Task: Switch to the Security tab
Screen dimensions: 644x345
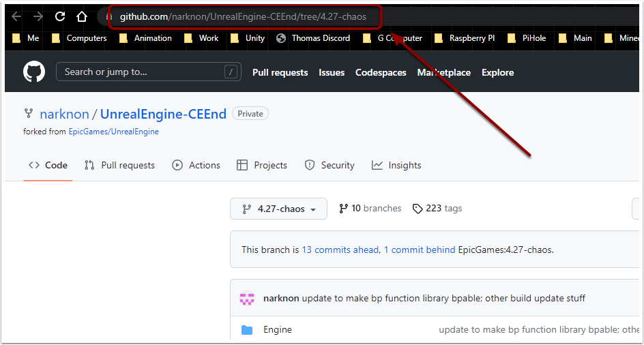Action: pos(330,165)
